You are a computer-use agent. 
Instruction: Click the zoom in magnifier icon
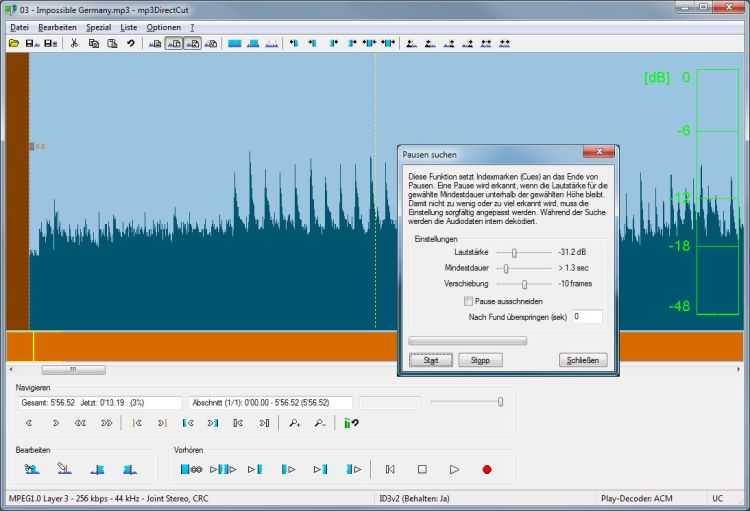tap(295, 423)
